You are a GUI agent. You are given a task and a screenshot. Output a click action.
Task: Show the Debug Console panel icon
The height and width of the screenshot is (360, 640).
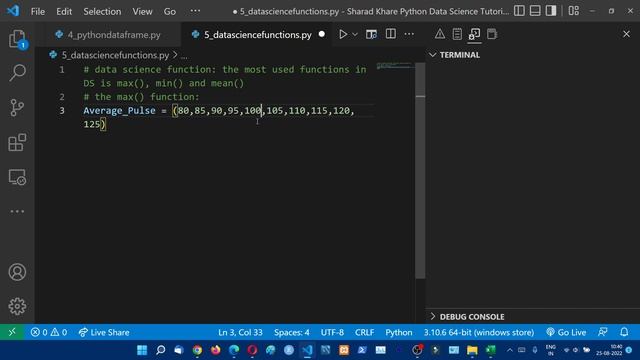492,34
